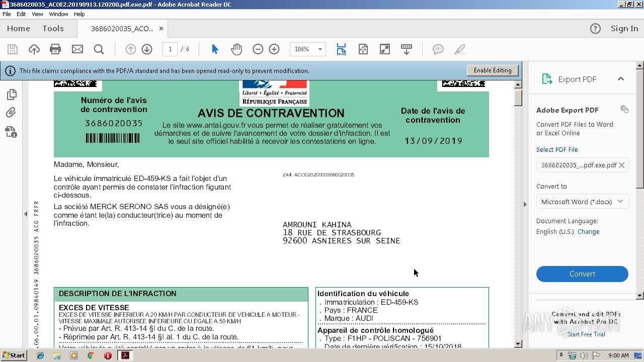Upload file to cloud icon
Image resolution: width=644 pixels, height=362 pixels.
(x=34, y=49)
